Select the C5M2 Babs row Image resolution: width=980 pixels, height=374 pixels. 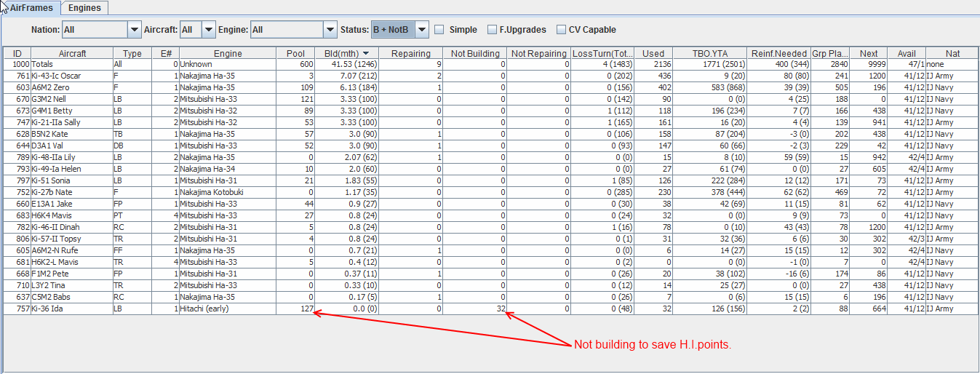click(491, 298)
